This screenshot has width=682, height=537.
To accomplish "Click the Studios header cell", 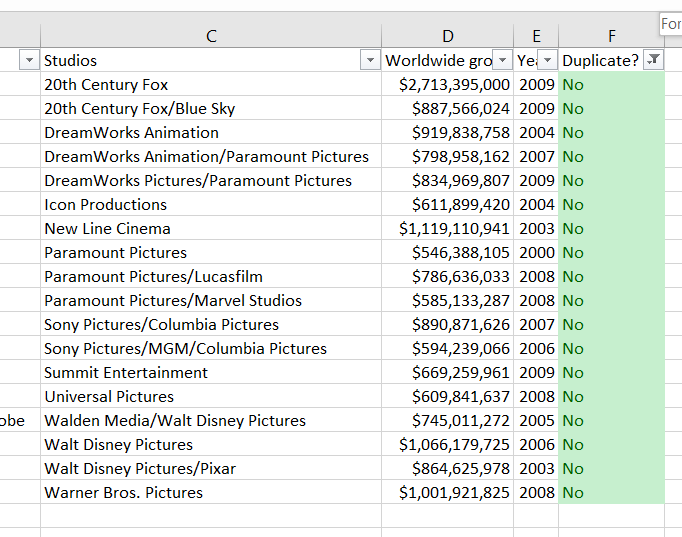I will (211, 60).
